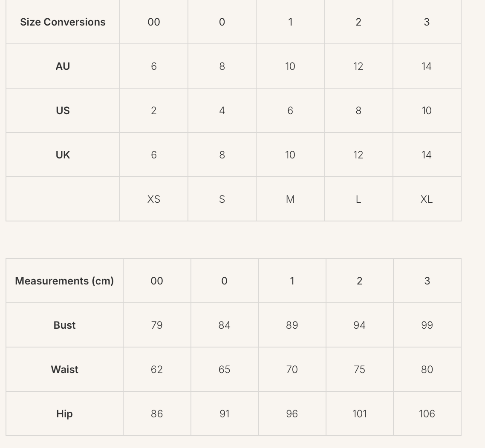The height and width of the screenshot is (448, 485).
Task: Select the XL size cell
Action: [x=427, y=199]
